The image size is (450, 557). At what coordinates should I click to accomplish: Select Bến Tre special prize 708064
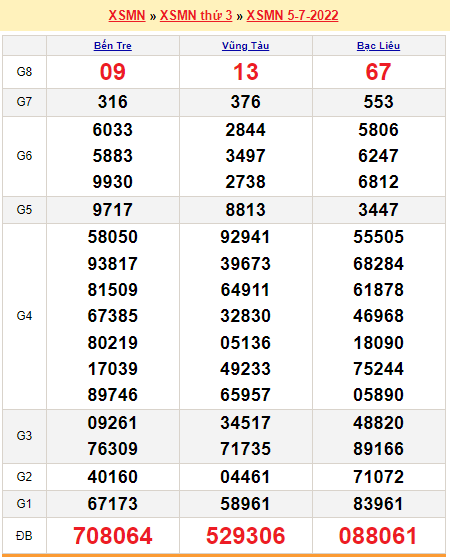[113, 536]
